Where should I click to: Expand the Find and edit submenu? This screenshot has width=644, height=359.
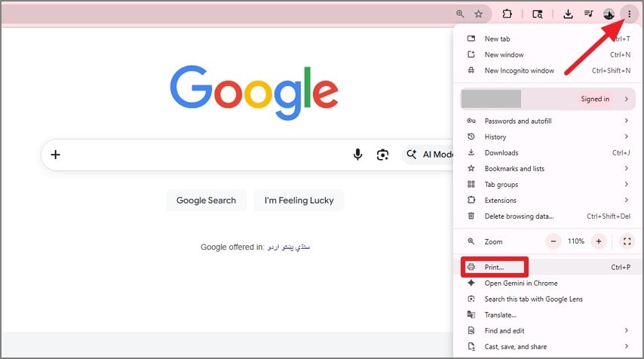[x=548, y=330]
